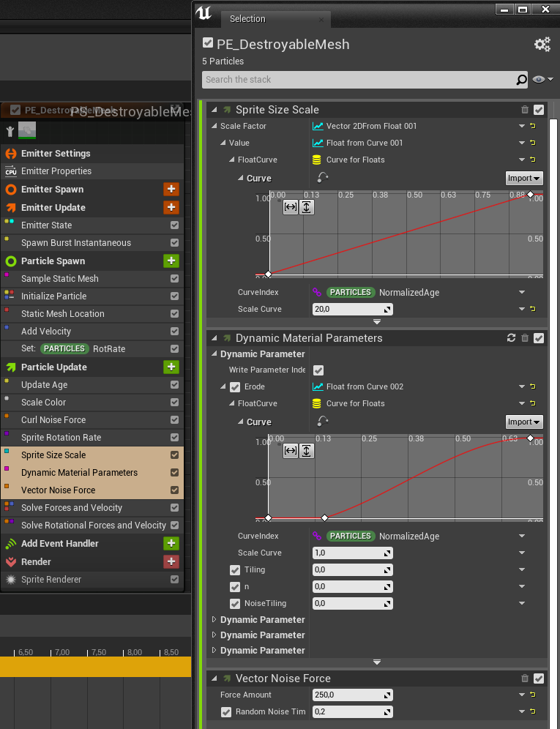This screenshot has width=560, height=729.
Task: Open Import dropdown in Sprite Size Scale curve
Action: coord(523,179)
